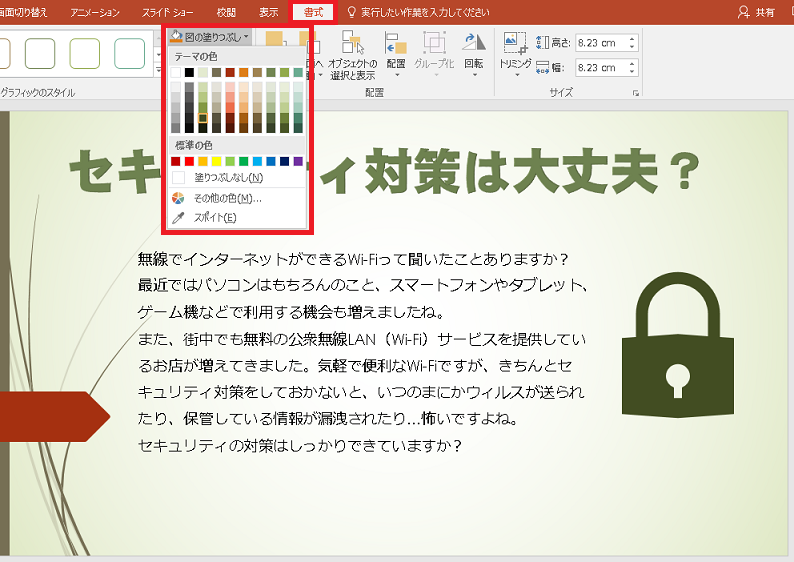The height and width of the screenshot is (562, 794).
Task: Open the スライド ショー tab
Action: coord(168,12)
